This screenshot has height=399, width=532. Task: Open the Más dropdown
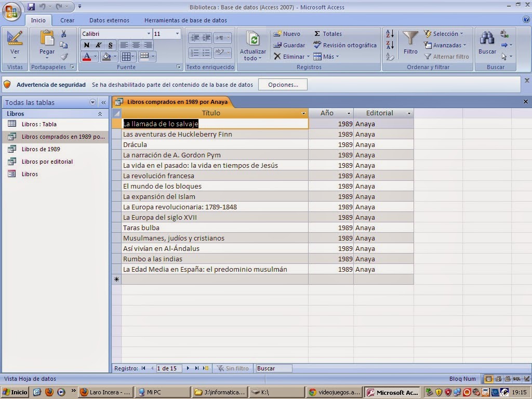pos(326,57)
